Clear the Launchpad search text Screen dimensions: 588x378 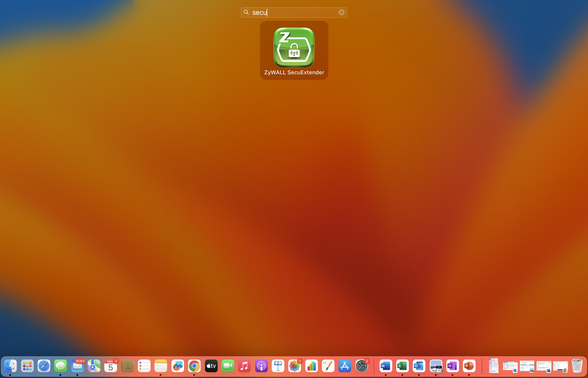click(x=341, y=12)
